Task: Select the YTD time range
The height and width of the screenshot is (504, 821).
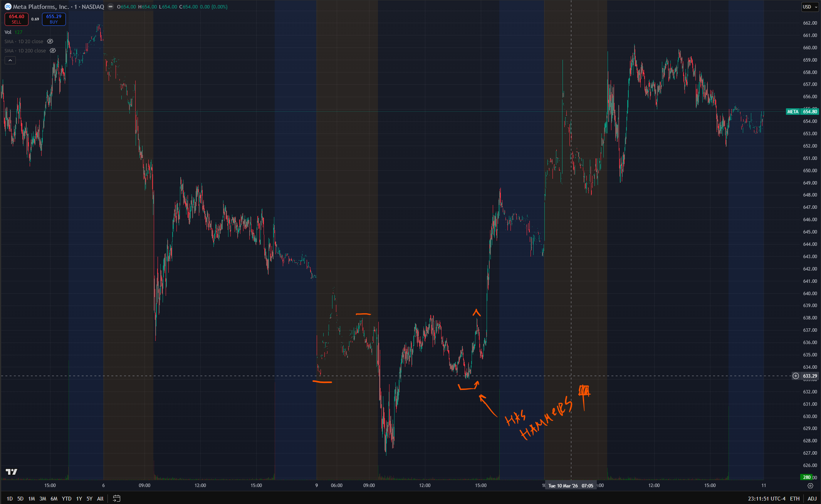Action: pyautogui.click(x=67, y=499)
